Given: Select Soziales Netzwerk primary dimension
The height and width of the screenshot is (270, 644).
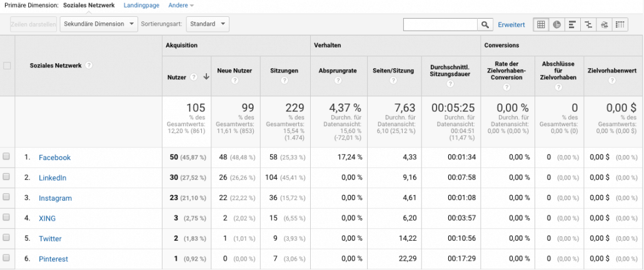Looking at the screenshot, I should [89, 5].
